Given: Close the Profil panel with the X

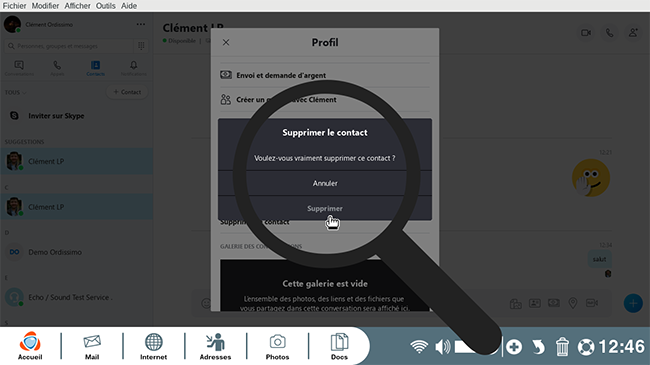Looking at the screenshot, I should coord(226,42).
